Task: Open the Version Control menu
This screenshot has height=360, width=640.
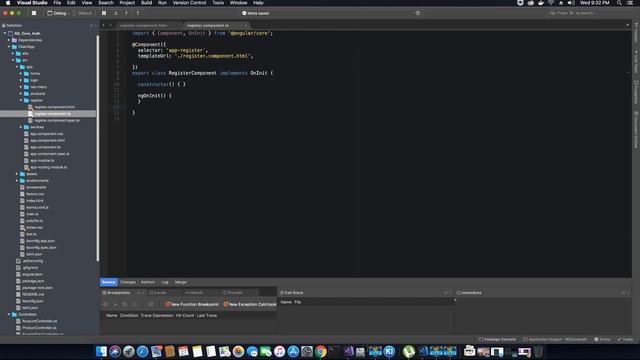Action: click(189, 3)
